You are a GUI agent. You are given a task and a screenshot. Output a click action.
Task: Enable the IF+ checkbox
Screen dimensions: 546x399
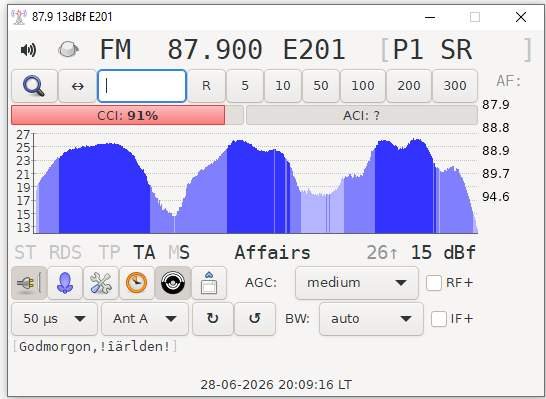438,319
